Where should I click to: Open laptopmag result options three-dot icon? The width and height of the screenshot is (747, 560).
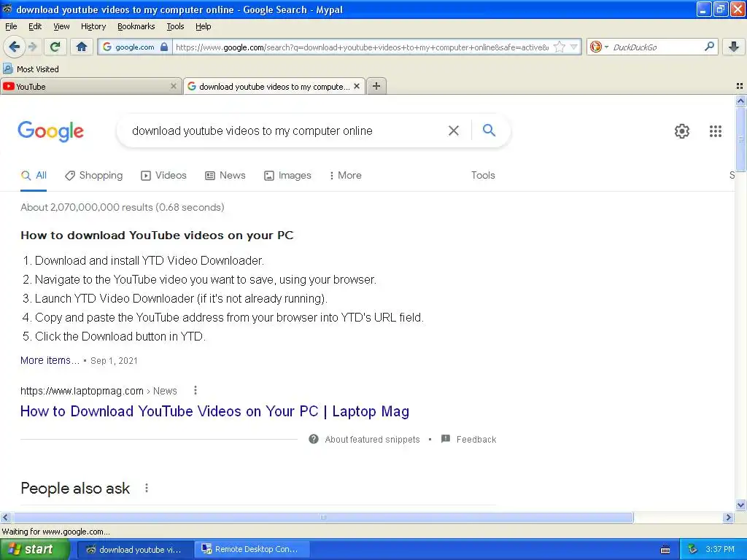(196, 391)
